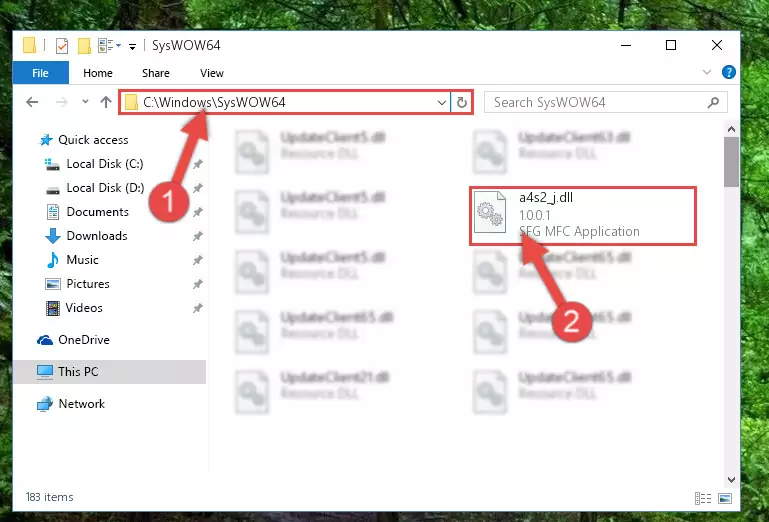Open the recent locations dropdown
This screenshot has height=522, width=769.
point(85,102)
